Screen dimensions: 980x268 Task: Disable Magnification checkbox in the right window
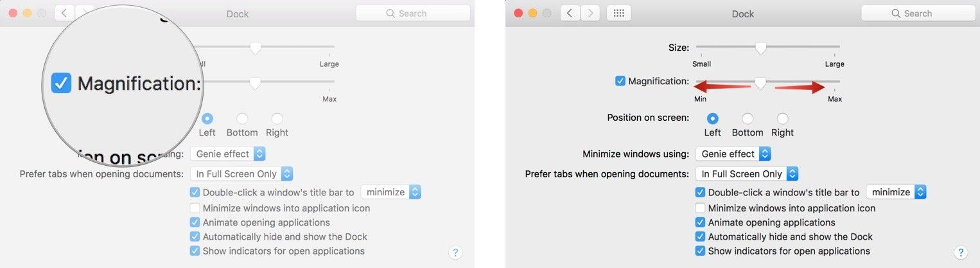pyautogui.click(x=620, y=81)
